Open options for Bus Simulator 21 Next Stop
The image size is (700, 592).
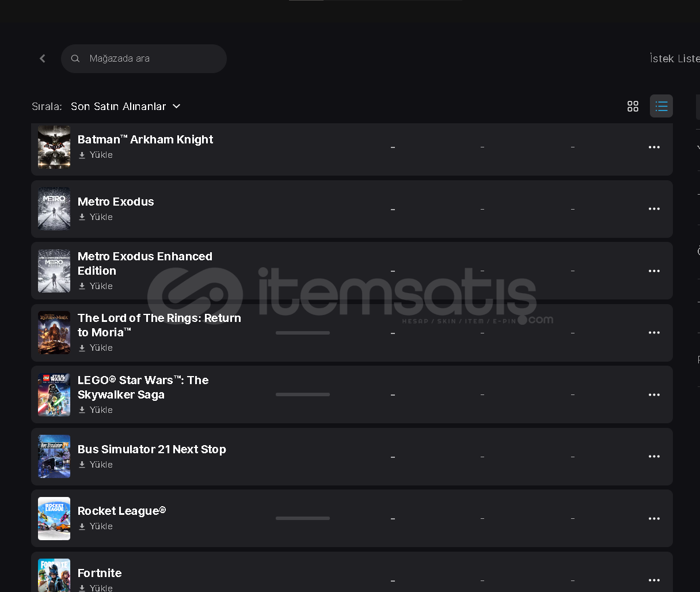pos(654,457)
